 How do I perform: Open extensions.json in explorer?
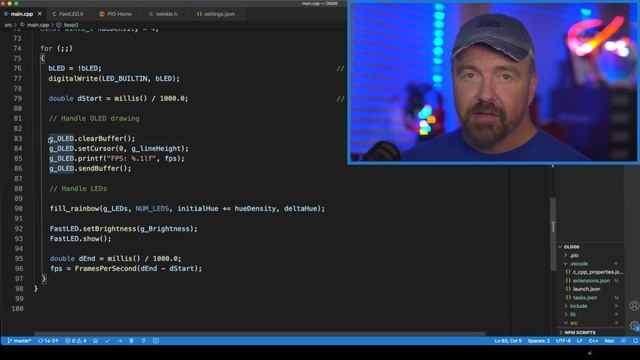click(x=590, y=281)
